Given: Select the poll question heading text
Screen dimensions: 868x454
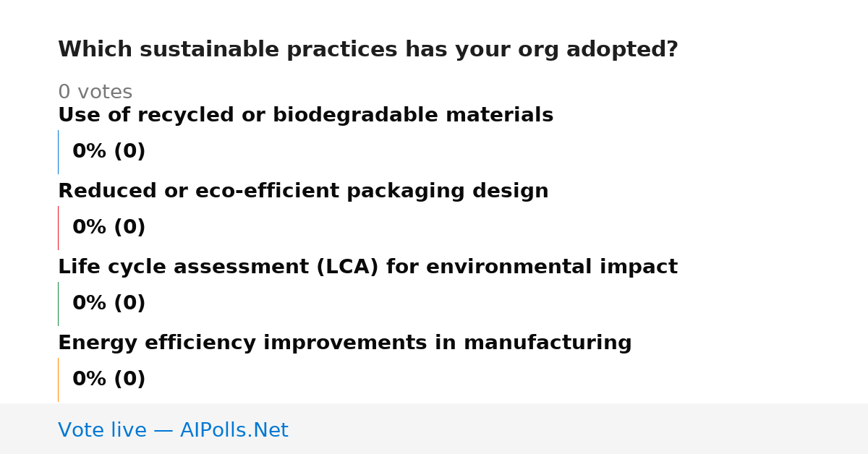Looking at the screenshot, I should [x=368, y=50].
